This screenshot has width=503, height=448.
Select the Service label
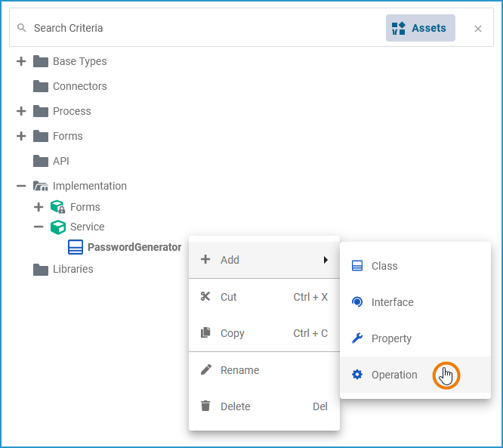88,227
